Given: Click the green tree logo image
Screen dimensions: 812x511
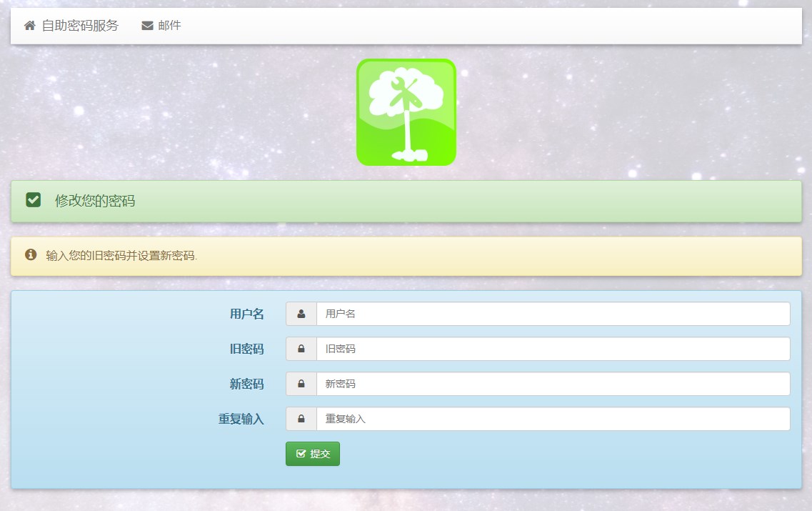Looking at the screenshot, I should [406, 112].
